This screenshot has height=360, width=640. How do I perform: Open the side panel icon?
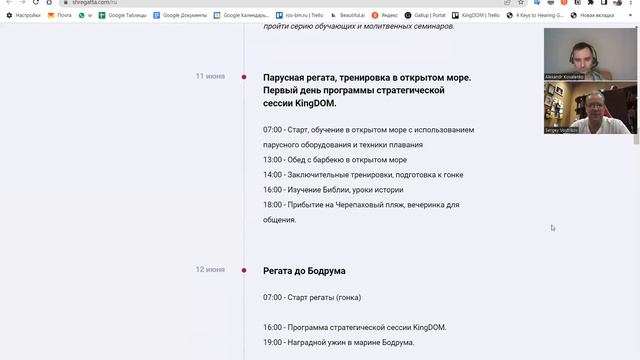click(604, 2)
